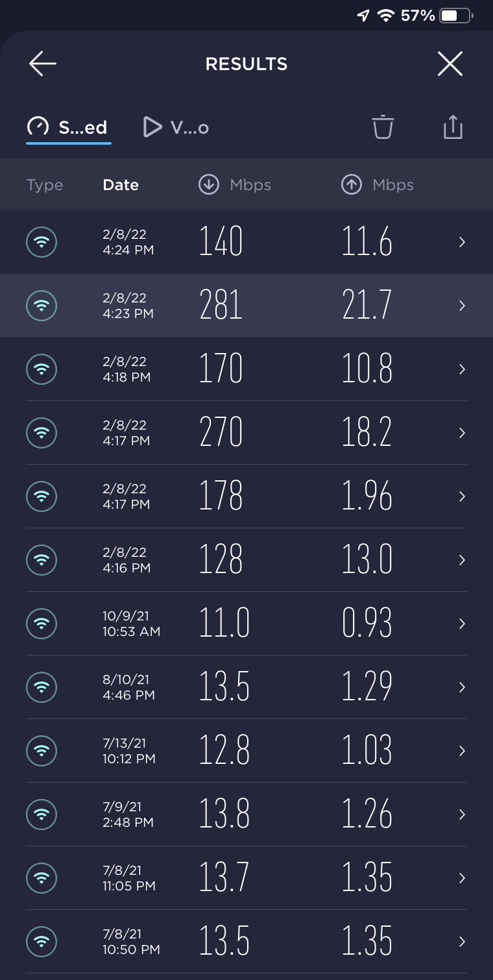
Task: Switch to the Video results tab
Action: 176,127
